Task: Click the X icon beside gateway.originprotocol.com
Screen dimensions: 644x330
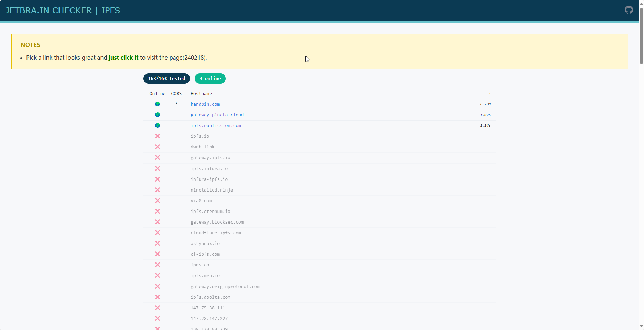Action: (158, 286)
